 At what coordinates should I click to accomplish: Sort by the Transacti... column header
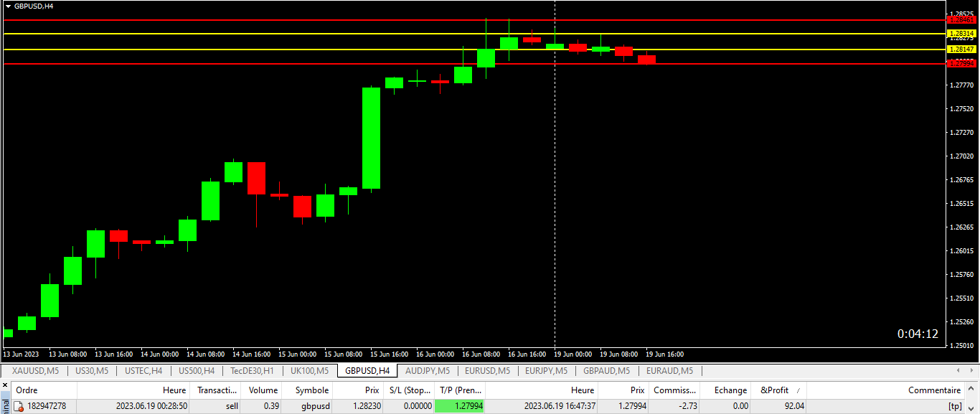point(214,390)
